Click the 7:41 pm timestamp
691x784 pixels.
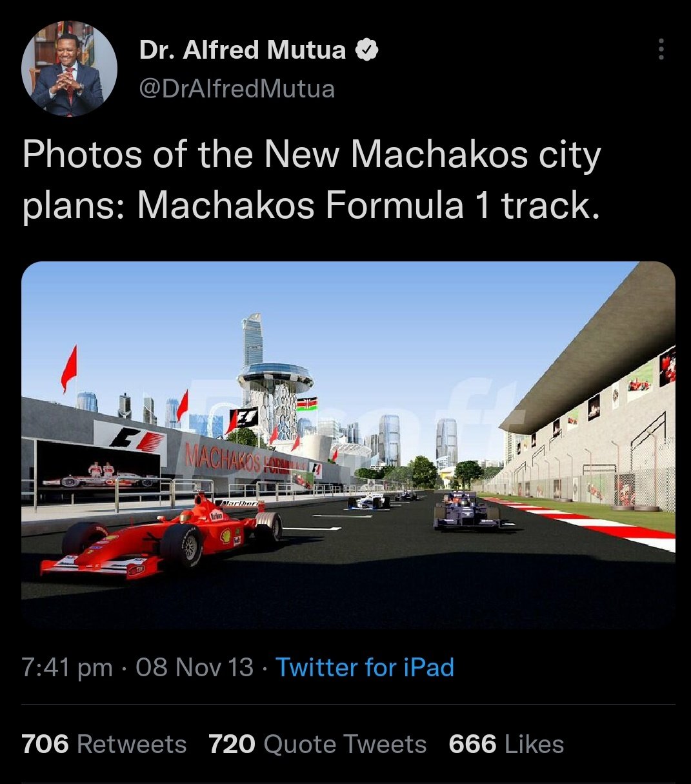click(67, 667)
